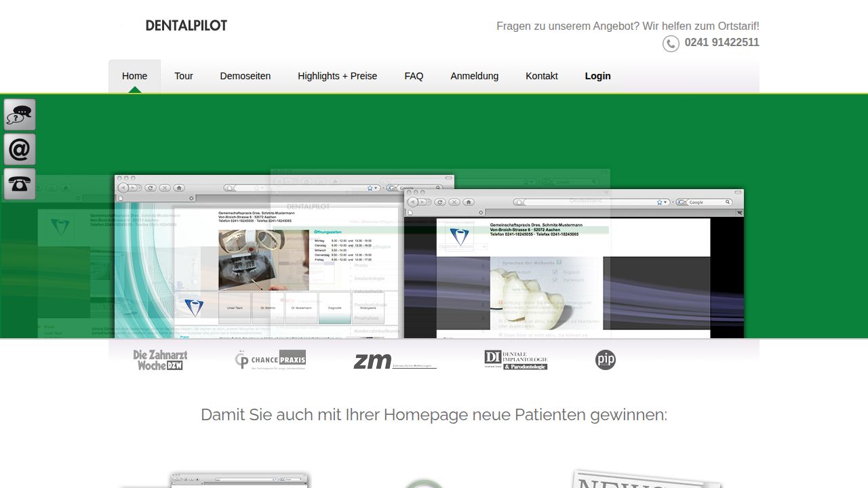
Task: Click the telephone sidebar icon
Action: click(20, 184)
